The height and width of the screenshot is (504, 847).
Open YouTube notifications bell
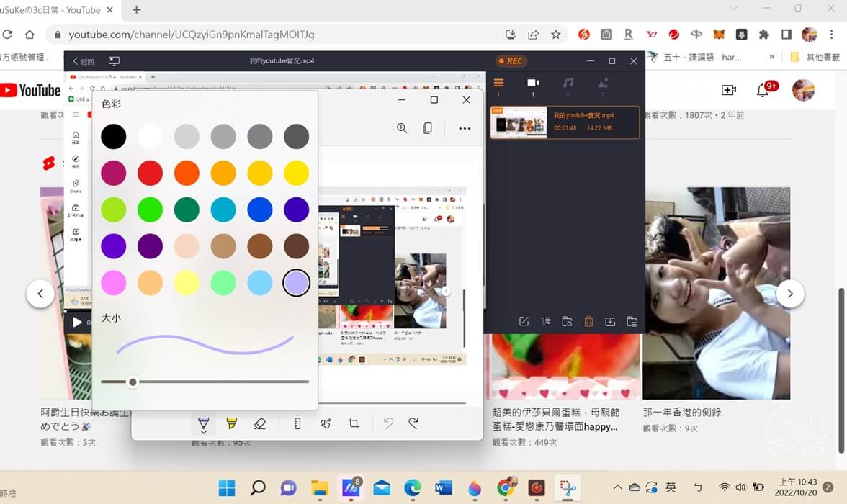tap(763, 90)
